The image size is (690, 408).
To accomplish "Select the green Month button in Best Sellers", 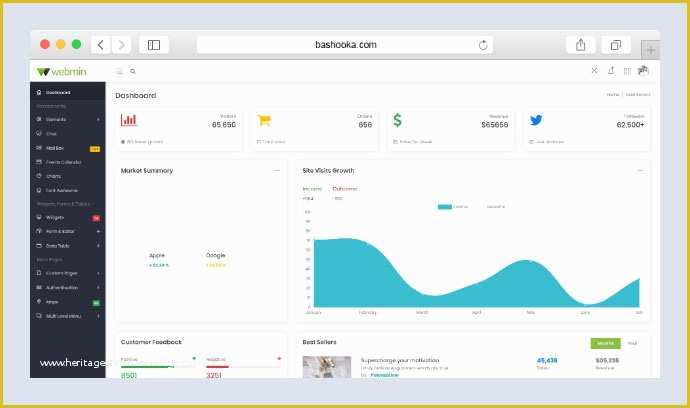I will pyautogui.click(x=606, y=343).
